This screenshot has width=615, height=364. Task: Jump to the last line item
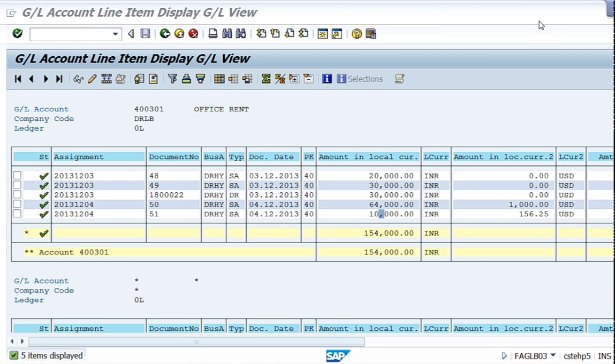click(x=59, y=79)
